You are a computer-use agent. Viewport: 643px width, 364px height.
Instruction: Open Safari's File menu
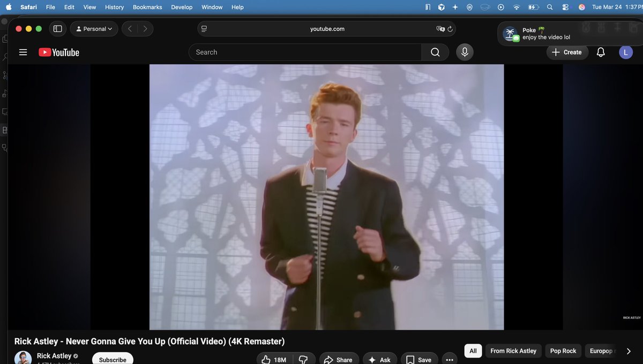tap(50, 7)
